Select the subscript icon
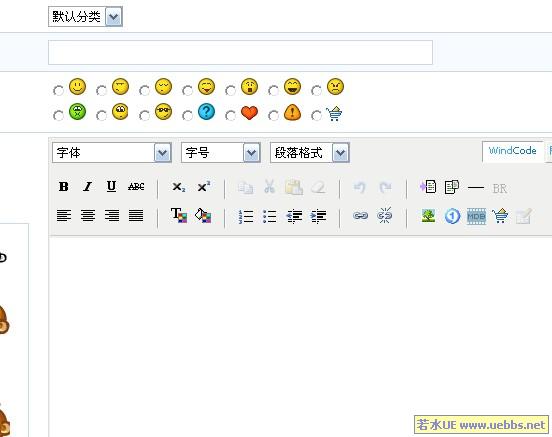This screenshot has height=437, width=552. click(x=178, y=187)
